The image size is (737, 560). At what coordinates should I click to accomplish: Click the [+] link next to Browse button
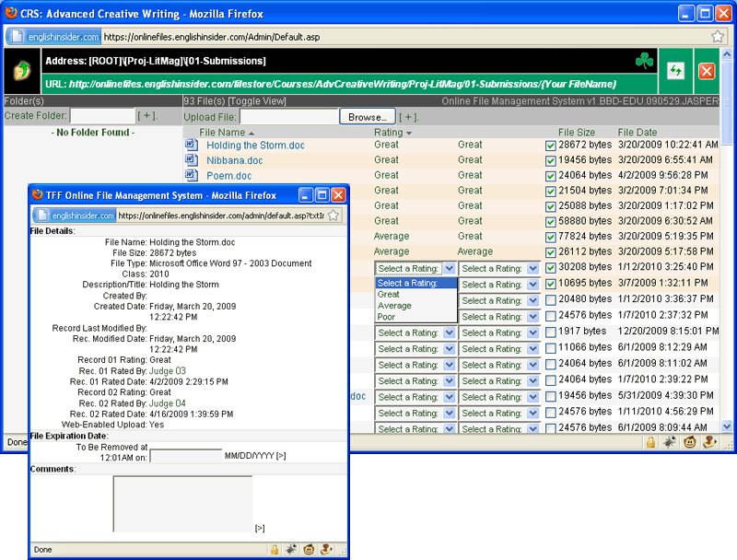pyautogui.click(x=408, y=118)
